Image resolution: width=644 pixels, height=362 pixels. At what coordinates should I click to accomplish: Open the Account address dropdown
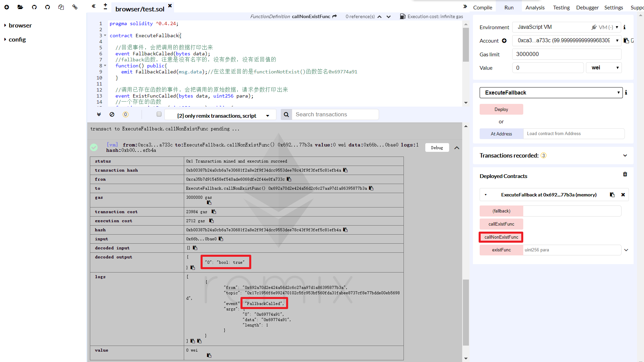[567, 41]
